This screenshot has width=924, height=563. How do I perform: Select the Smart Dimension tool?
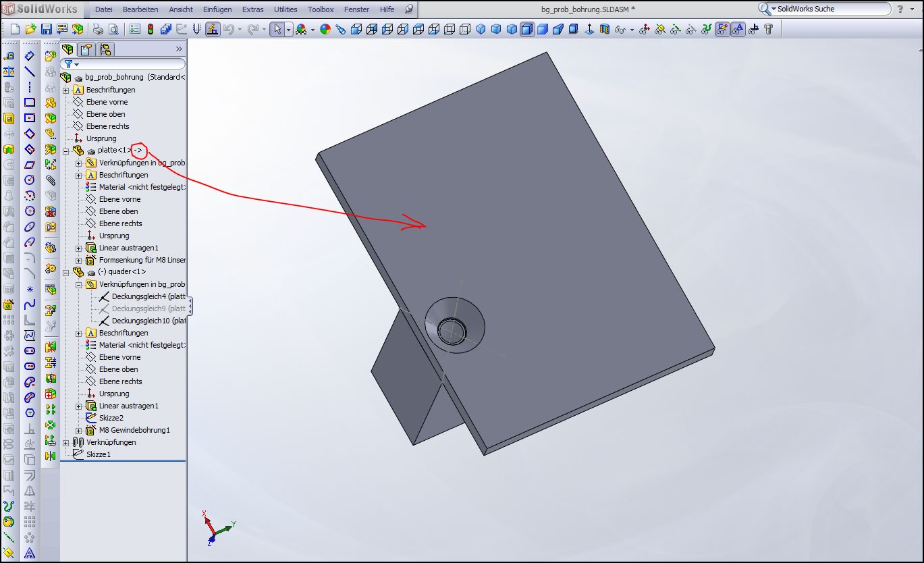30,56
